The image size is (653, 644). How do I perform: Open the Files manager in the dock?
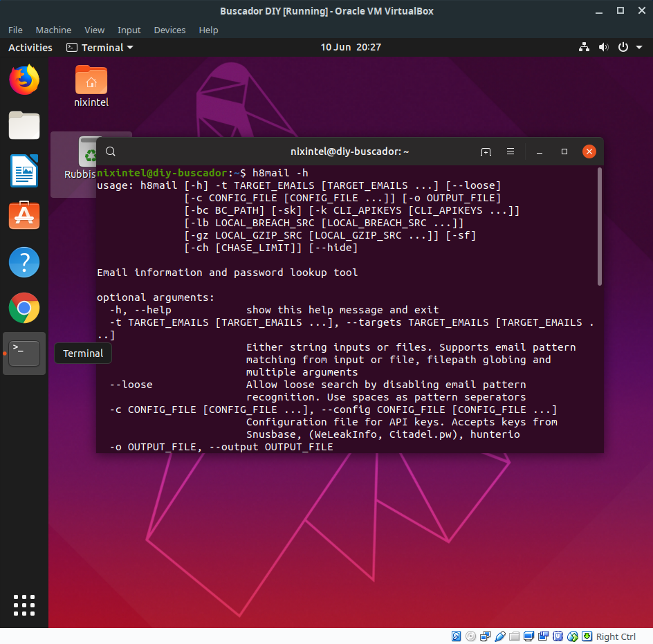tap(24, 125)
